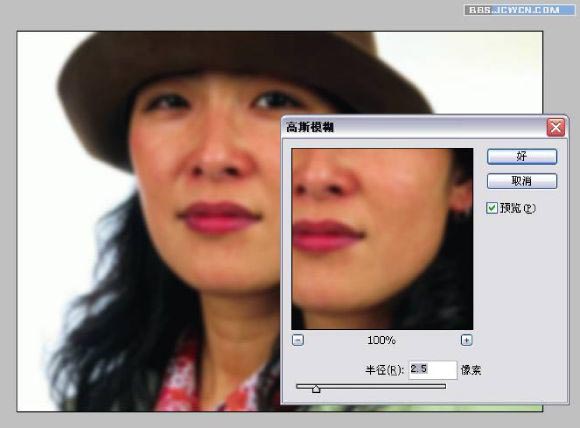This screenshot has width=580, height=428.
Task: Close the 高斯模糊 dialog with red X
Action: (556, 128)
